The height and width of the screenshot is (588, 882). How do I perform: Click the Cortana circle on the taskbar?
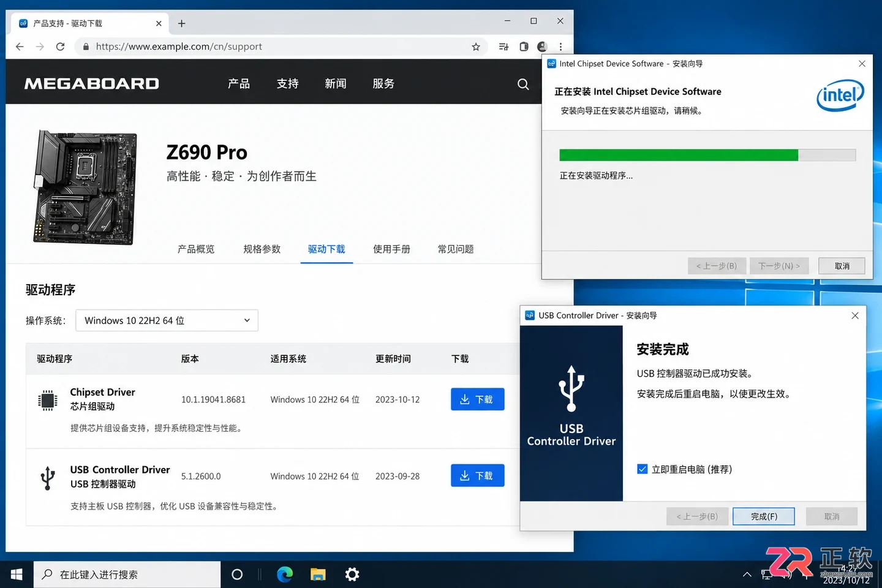[x=237, y=575]
